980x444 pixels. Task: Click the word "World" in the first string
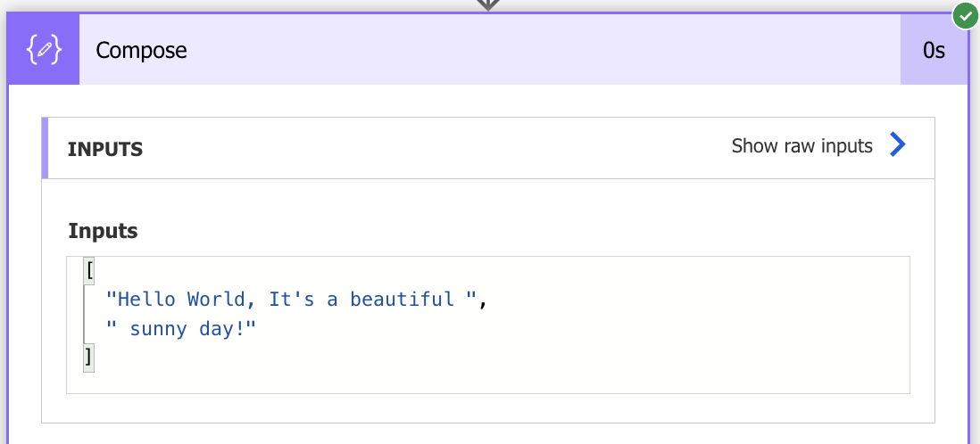click(216, 300)
